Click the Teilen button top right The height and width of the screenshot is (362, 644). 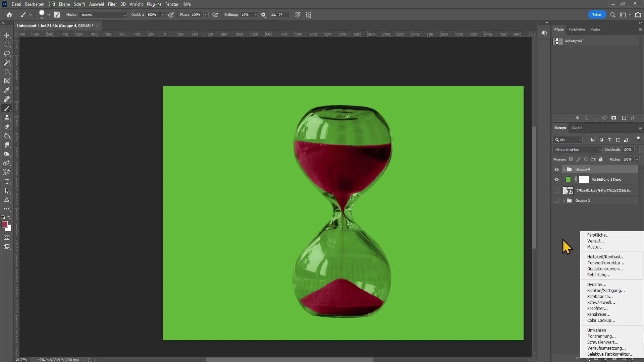pos(597,14)
